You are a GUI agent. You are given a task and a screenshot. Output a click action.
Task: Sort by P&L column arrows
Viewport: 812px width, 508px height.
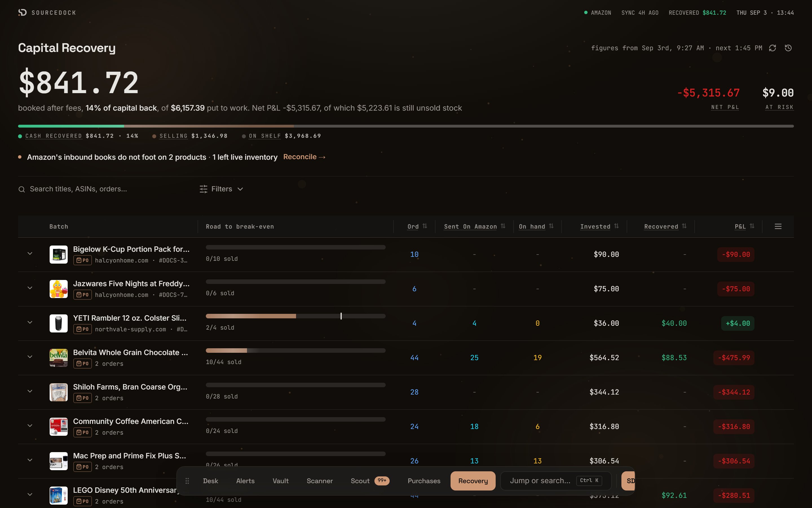point(752,226)
